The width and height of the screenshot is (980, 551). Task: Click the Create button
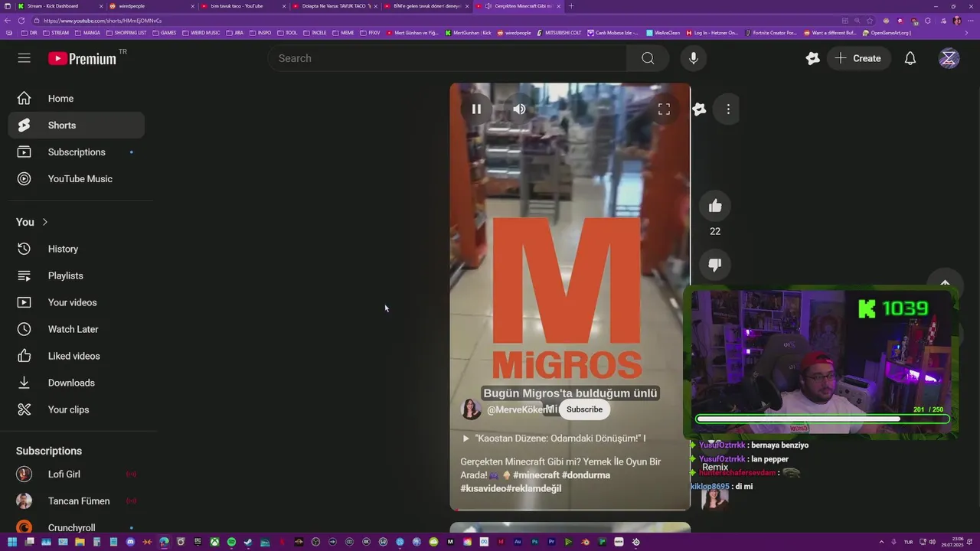click(x=859, y=58)
